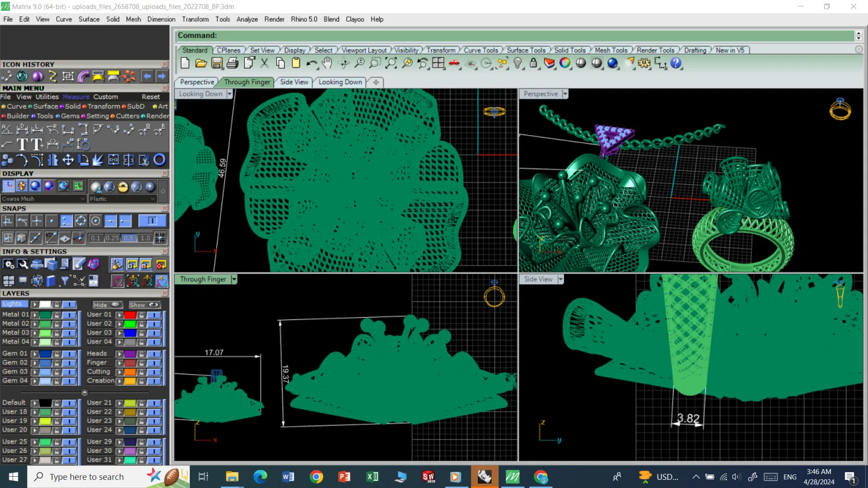Click the red color swatch for User 01
Image resolution: width=868 pixels, height=488 pixels.
pyautogui.click(x=130, y=314)
